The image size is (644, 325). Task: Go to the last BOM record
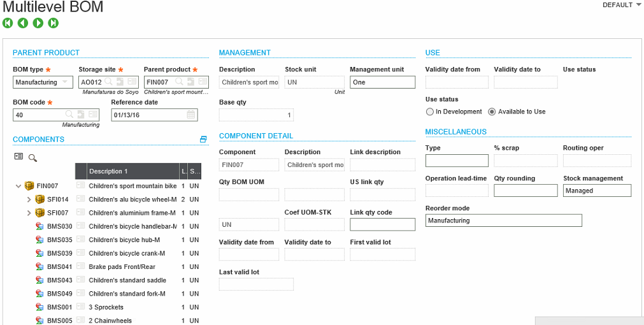[x=53, y=23]
